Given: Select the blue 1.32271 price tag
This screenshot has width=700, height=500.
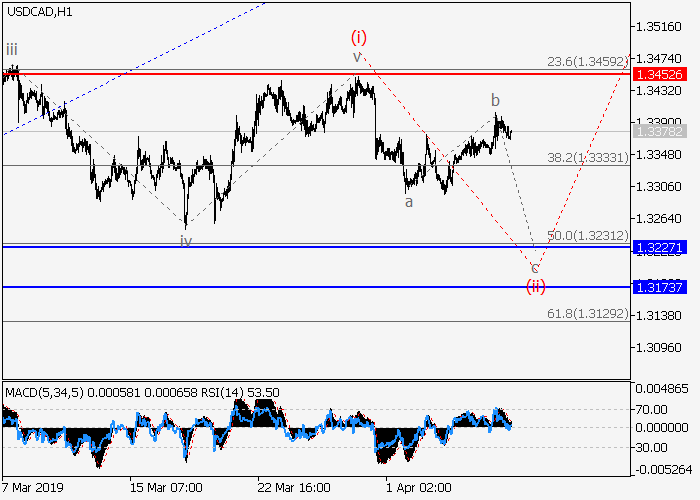Looking at the screenshot, I should [x=659, y=246].
